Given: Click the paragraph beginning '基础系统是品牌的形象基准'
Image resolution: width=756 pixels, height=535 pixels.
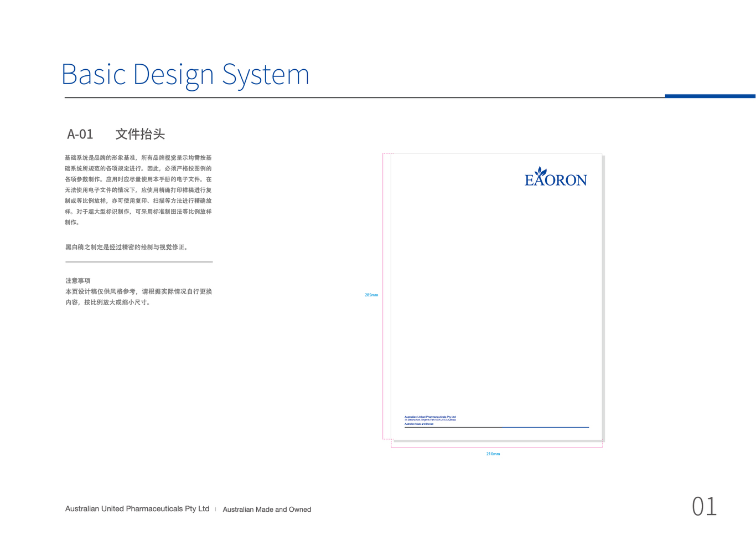Looking at the screenshot, I should click(138, 190).
